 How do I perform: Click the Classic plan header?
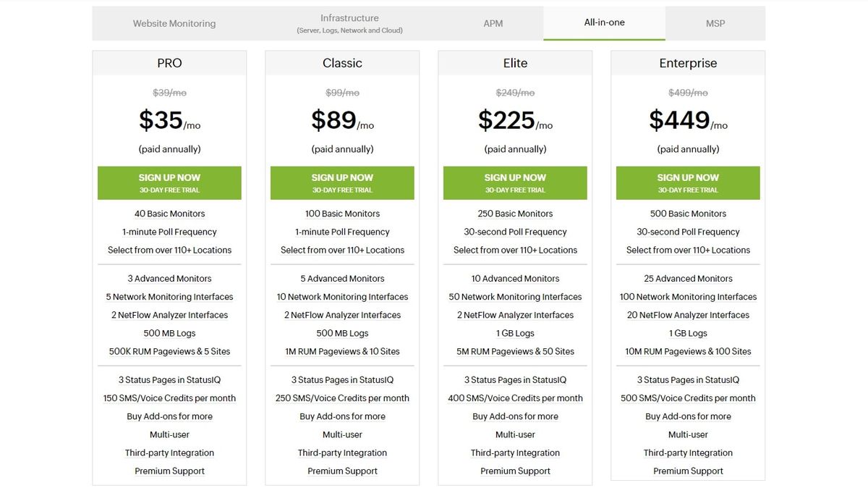pyautogui.click(x=341, y=63)
